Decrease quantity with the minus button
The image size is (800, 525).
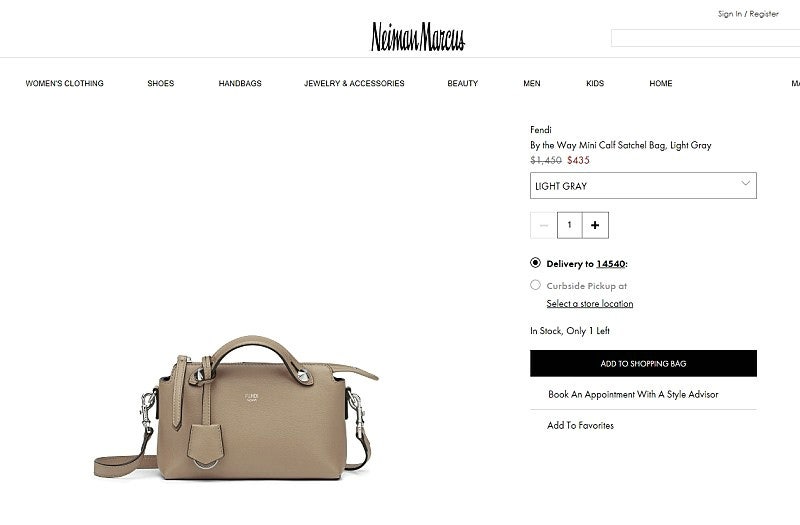click(544, 225)
